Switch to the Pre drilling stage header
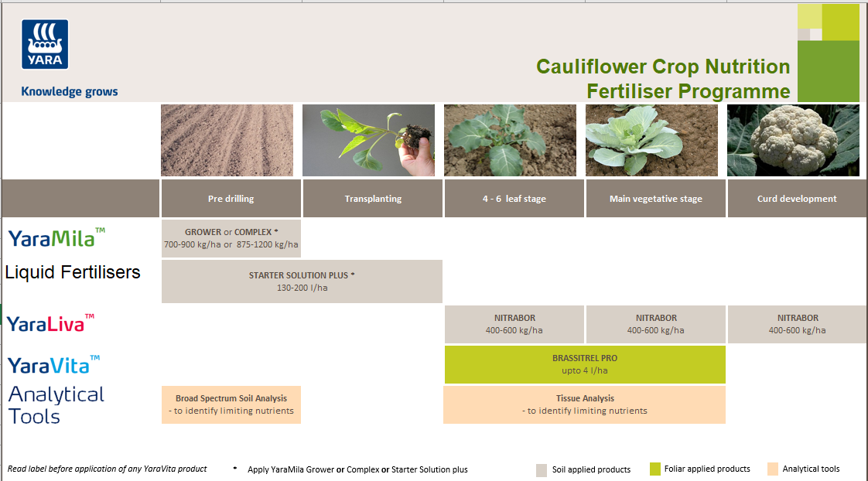The height and width of the screenshot is (481, 868). (230, 198)
